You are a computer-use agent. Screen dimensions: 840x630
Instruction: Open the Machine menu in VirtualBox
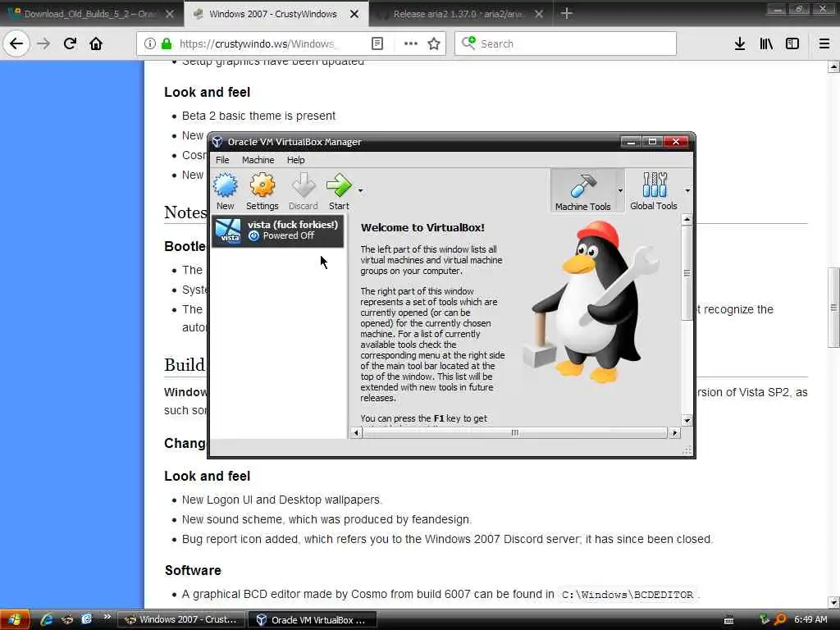point(258,160)
